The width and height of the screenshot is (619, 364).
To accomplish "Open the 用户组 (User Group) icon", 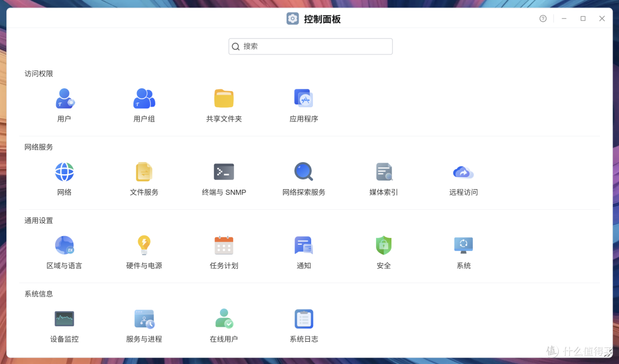I will coord(144,99).
